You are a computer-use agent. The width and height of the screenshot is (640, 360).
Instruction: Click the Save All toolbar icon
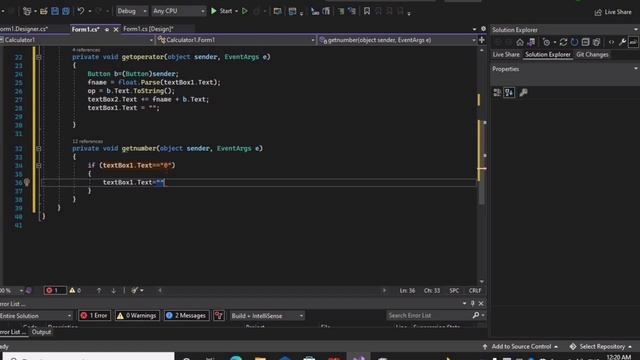coord(66,11)
